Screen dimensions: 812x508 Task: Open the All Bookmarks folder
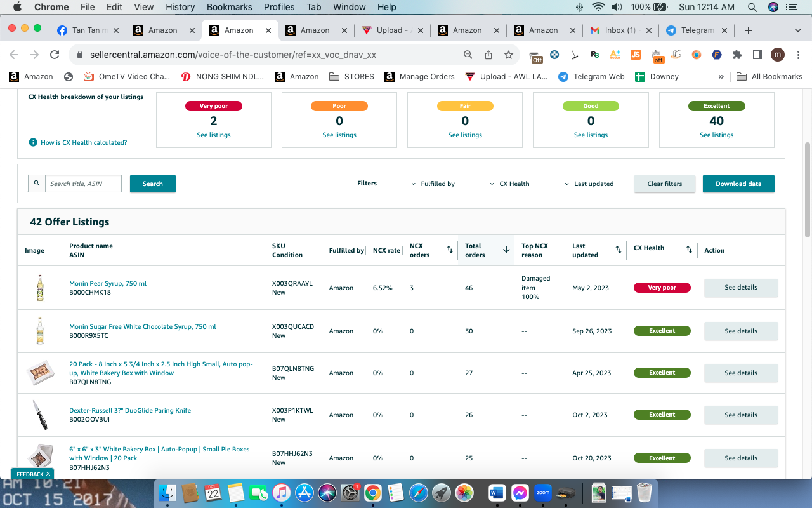[769, 77]
